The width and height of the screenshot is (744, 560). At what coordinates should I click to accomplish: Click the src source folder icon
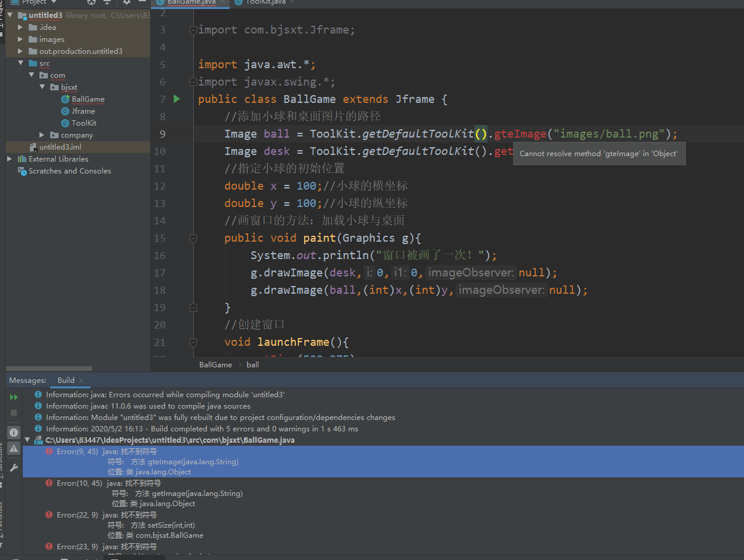point(33,63)
